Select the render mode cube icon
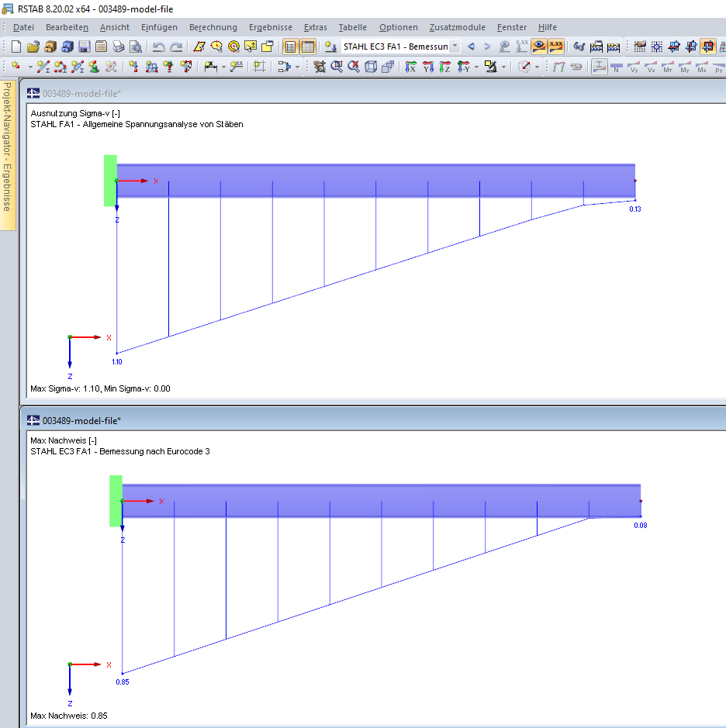This screenshot has height=728, width=726. tap(524, 67)
